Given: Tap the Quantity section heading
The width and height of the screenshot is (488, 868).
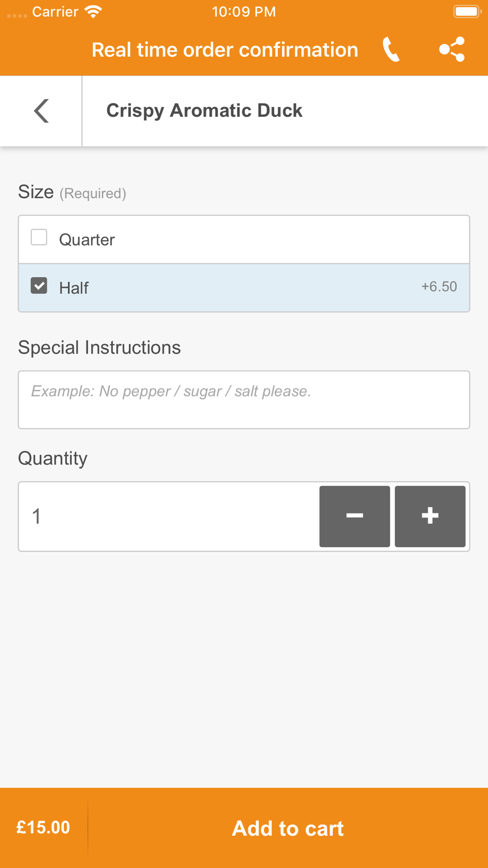Looking at the screenshot, I should (x=53, y=458).
